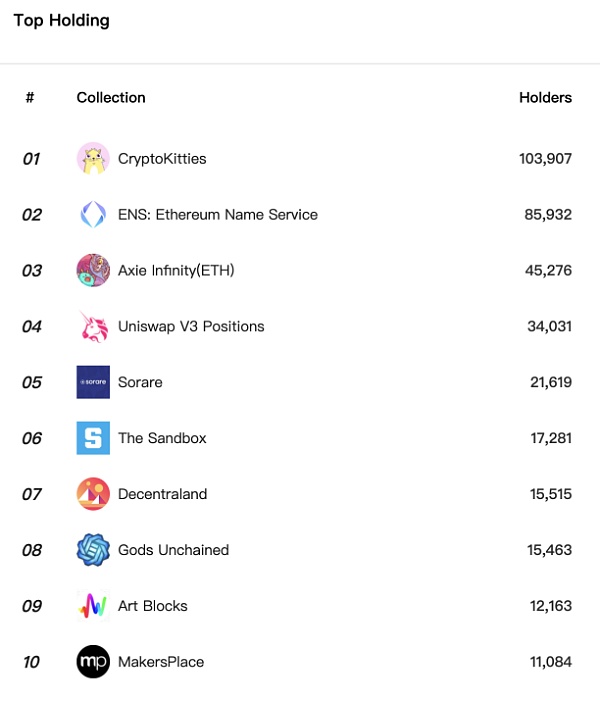The image size is (600, 701).
Task: Click the MakersPlace mp logo
Action: tap(93, 662)
